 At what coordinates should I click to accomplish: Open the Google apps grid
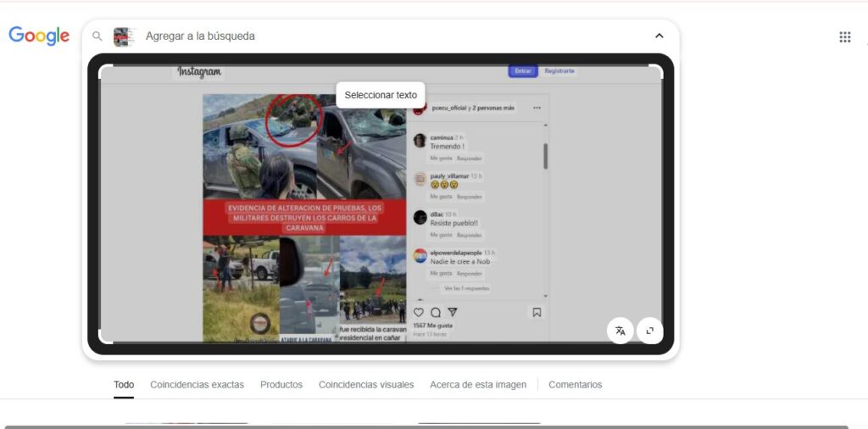(844, 36)
